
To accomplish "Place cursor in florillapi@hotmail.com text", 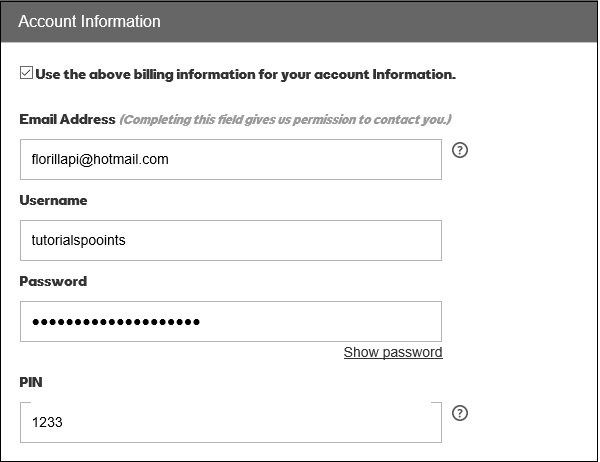I will (100, 159).
